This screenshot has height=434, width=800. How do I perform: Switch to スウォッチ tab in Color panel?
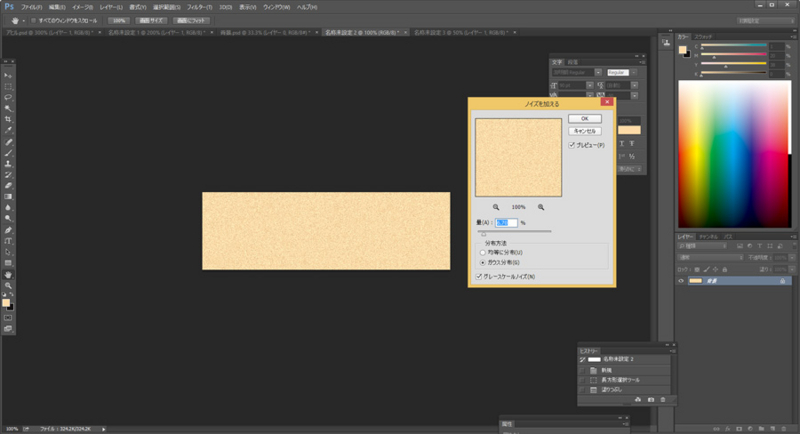coord(703,37)
